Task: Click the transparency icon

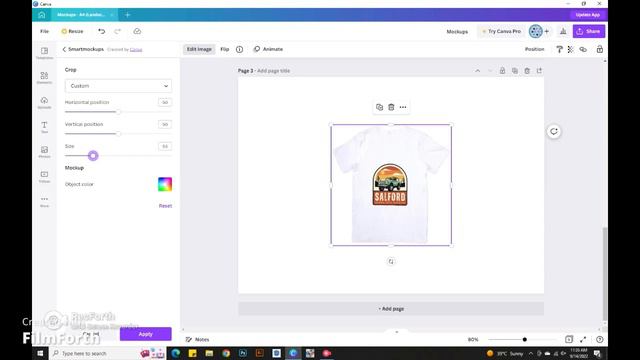Action: (x=571, y=49)
